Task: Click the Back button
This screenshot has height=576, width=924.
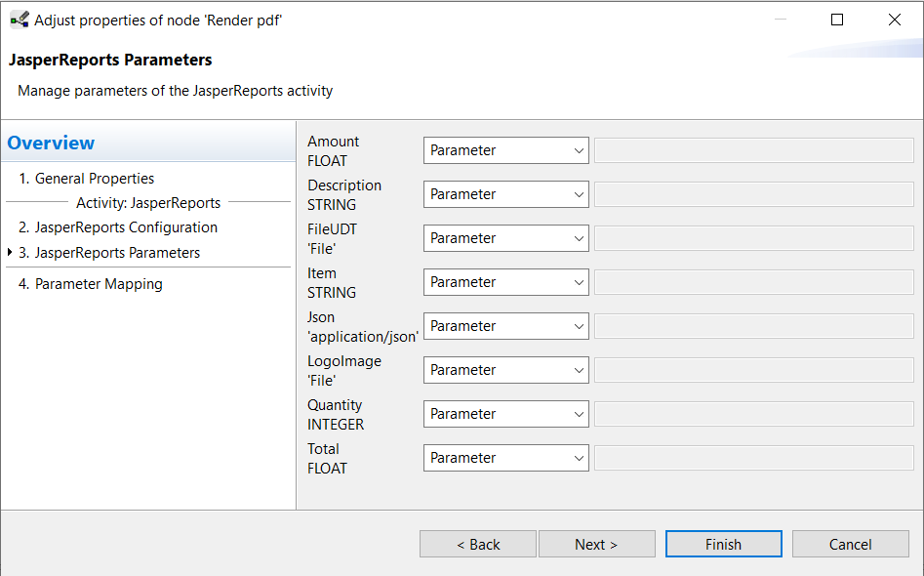Action: [478, 544]
